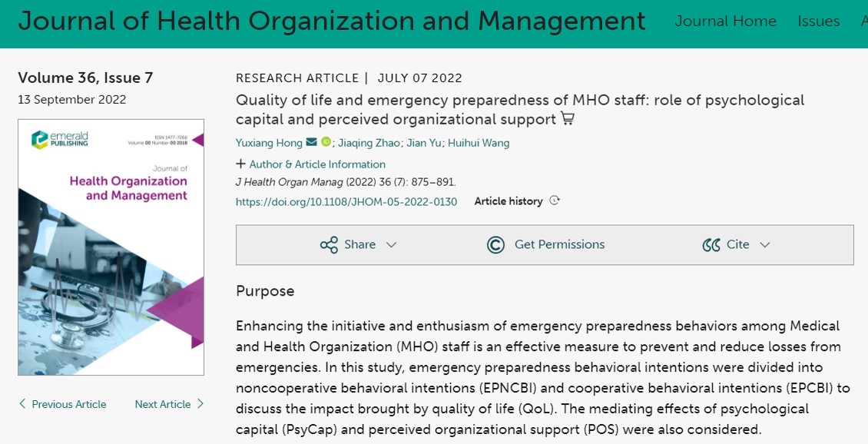Click the shopping cart icon beside the title

[x=568, y=119]
